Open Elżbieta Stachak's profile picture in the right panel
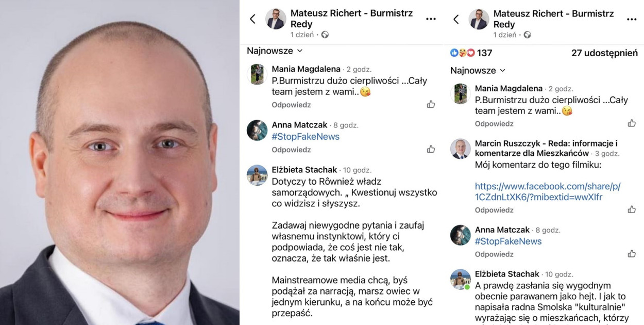The height and width of the screenshot is (325, 644). 460,279
